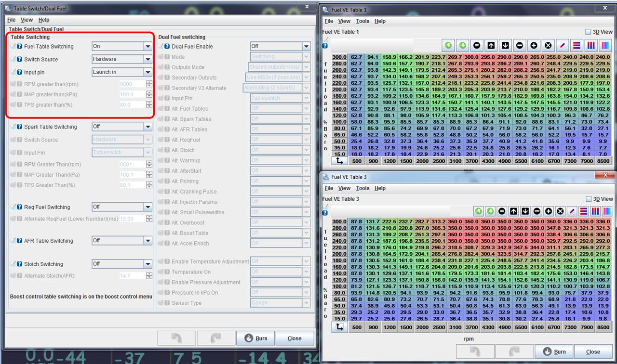The width and height of the screenshot is (617, 364).
Task: Click the decrement down-arrow icon in Fuel VE Table 1
Action: pos(506,45)
